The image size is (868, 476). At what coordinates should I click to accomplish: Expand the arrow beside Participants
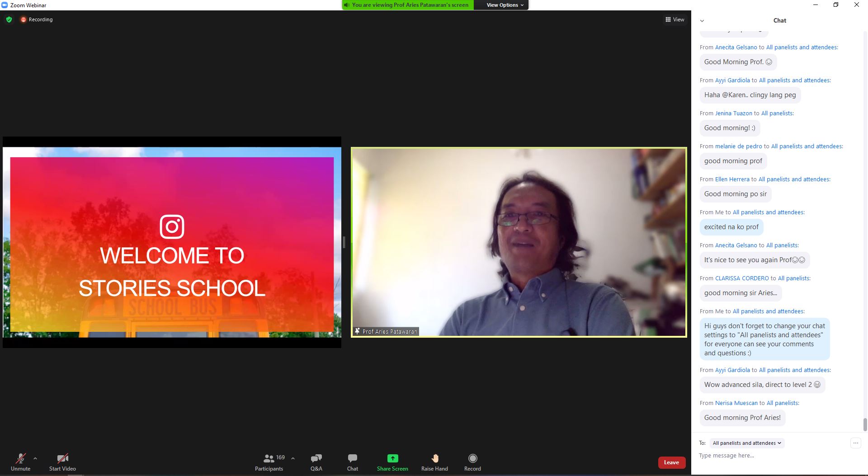(x=293, y=458)
